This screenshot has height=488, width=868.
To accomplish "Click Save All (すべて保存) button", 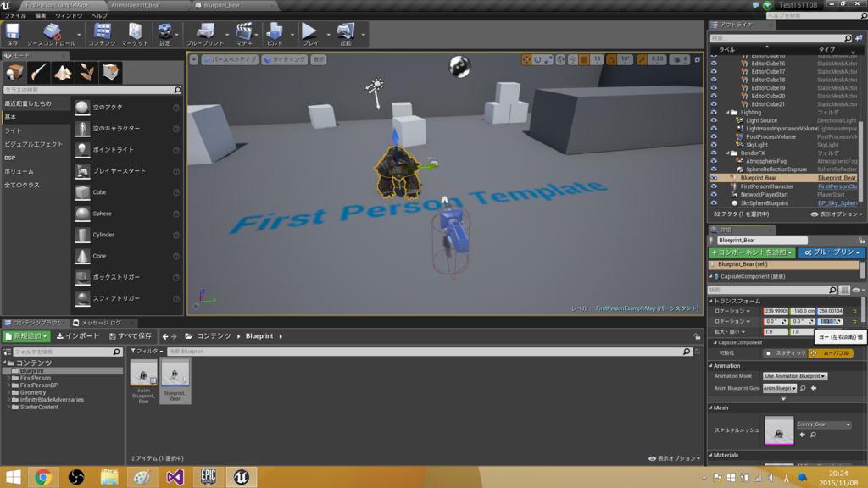I will tap(131, 336).
